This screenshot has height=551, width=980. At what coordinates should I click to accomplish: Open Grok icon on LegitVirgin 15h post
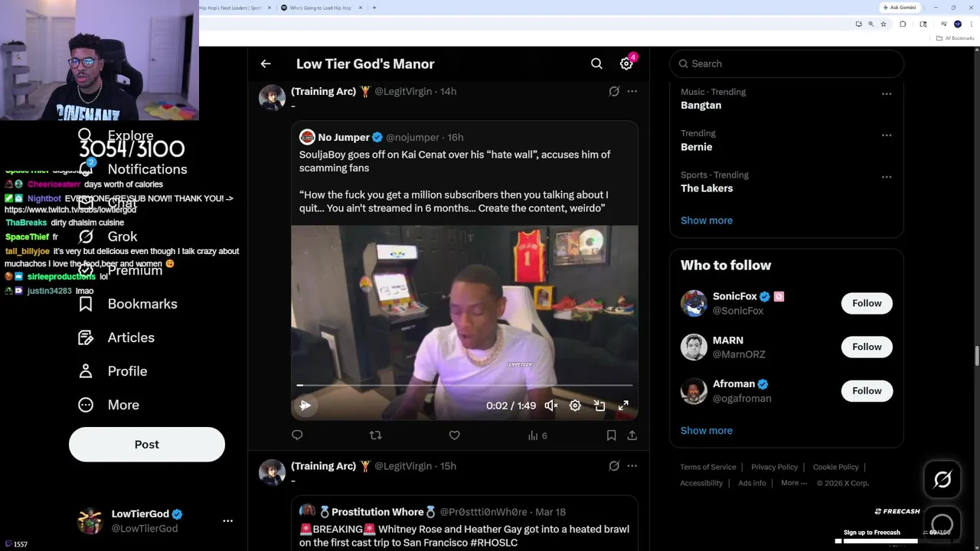(x=614, y=466)
